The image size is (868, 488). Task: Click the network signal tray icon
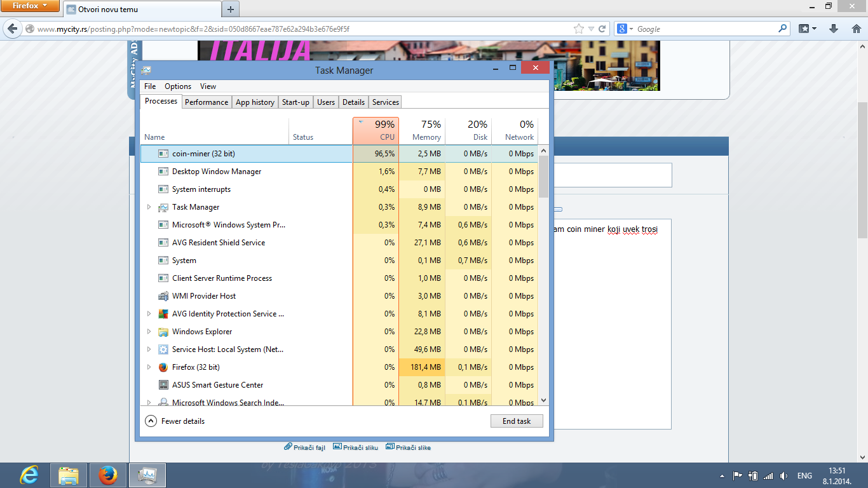tap(768, 476)
